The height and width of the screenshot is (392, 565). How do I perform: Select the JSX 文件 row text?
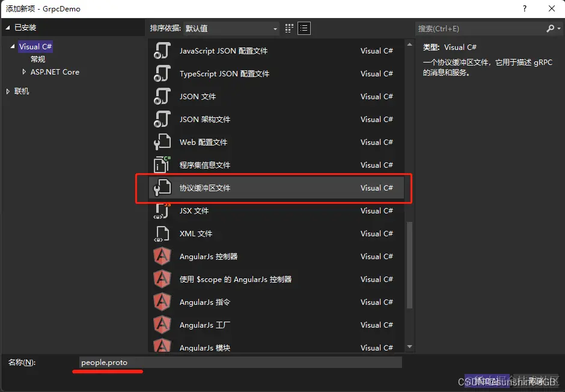pos(194,211)
